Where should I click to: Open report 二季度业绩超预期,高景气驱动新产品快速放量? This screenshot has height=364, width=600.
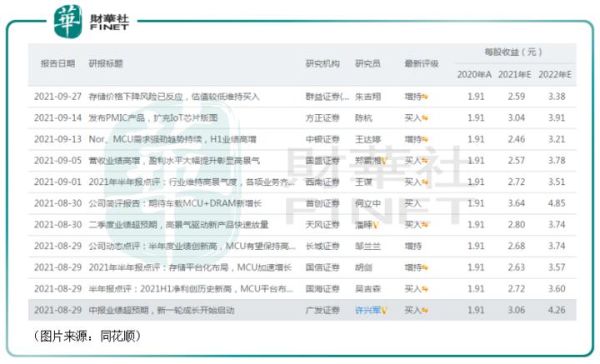click(178, 224)
